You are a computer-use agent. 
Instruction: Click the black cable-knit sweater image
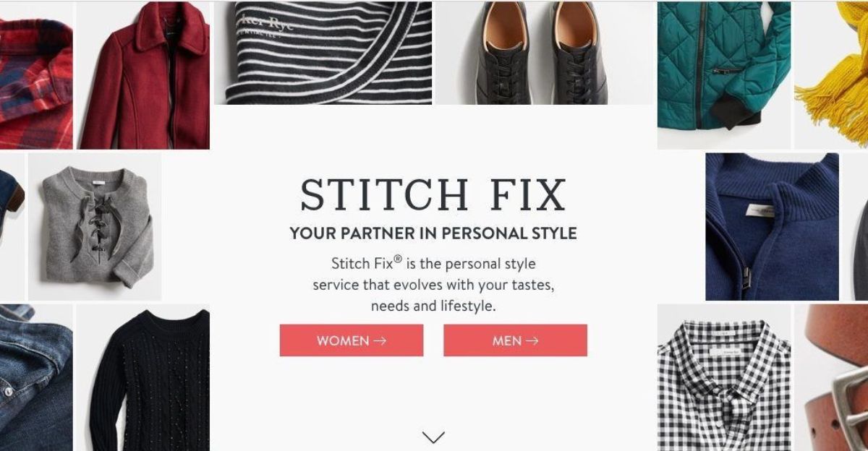(143, 377)
